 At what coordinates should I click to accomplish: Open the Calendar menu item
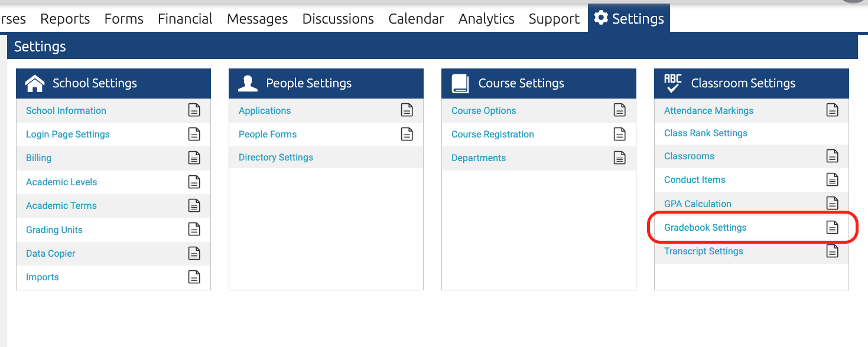point(416,18)
